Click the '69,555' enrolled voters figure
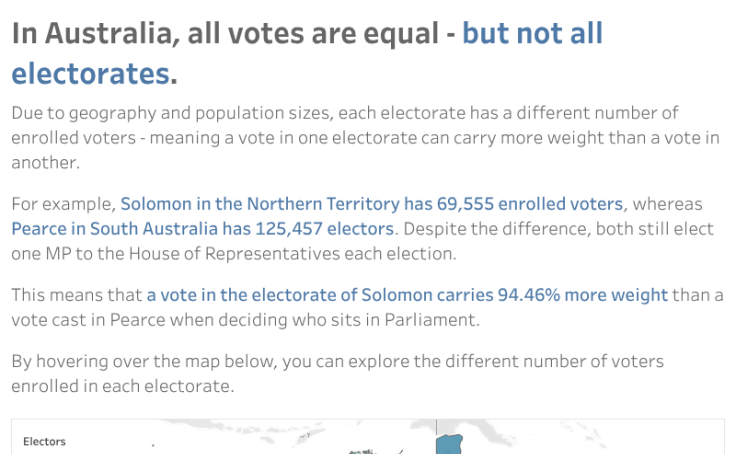The height and width of the screenshot is (454, 736). tap(432, 204)
